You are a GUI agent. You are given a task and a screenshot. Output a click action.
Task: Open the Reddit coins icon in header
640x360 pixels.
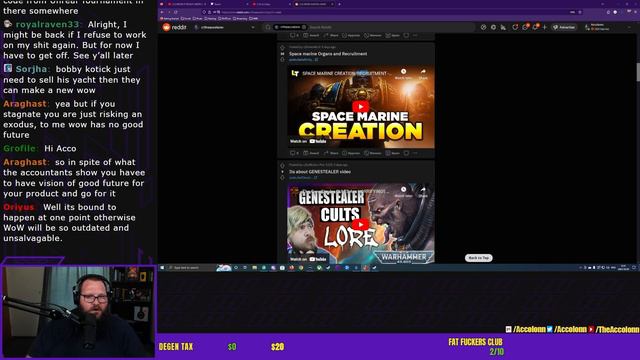pos(493,27)
